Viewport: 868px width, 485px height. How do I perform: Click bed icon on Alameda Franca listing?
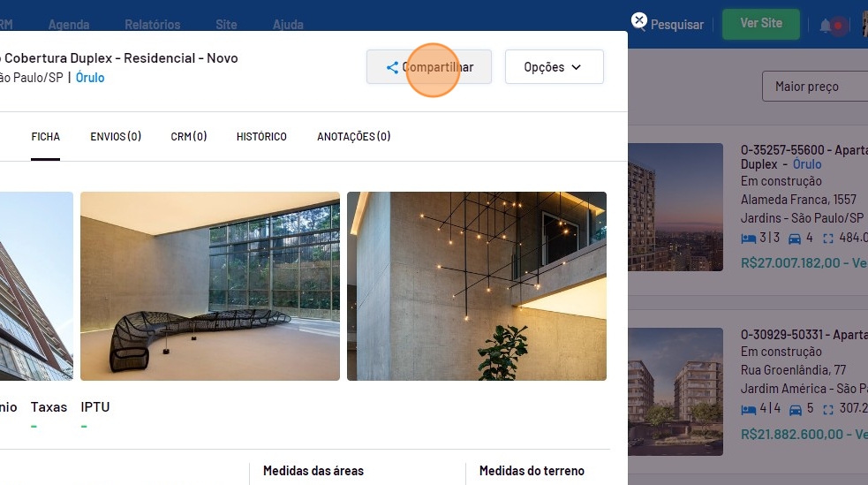(748, 238)
